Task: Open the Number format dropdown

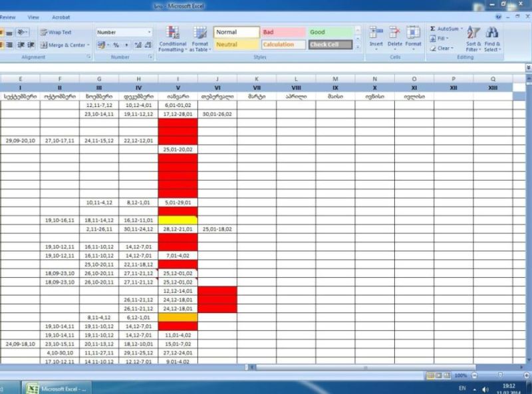Action: (x=149, y=32)
